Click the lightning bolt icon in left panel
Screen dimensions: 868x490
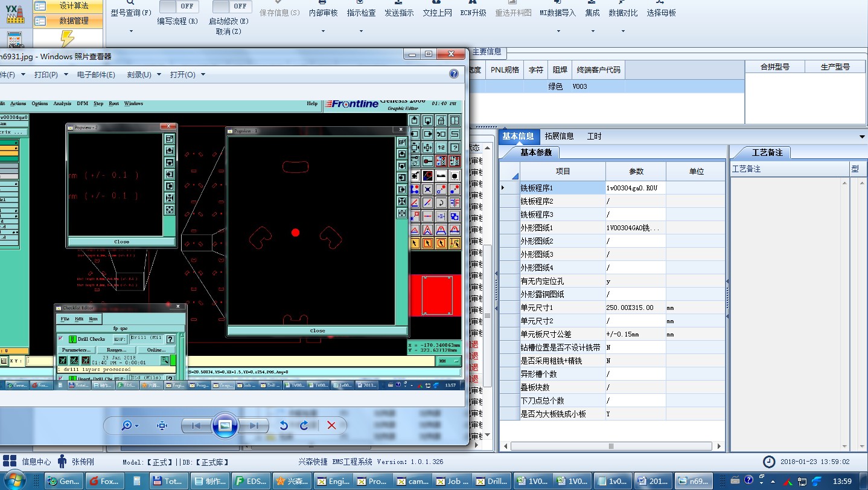68,39
